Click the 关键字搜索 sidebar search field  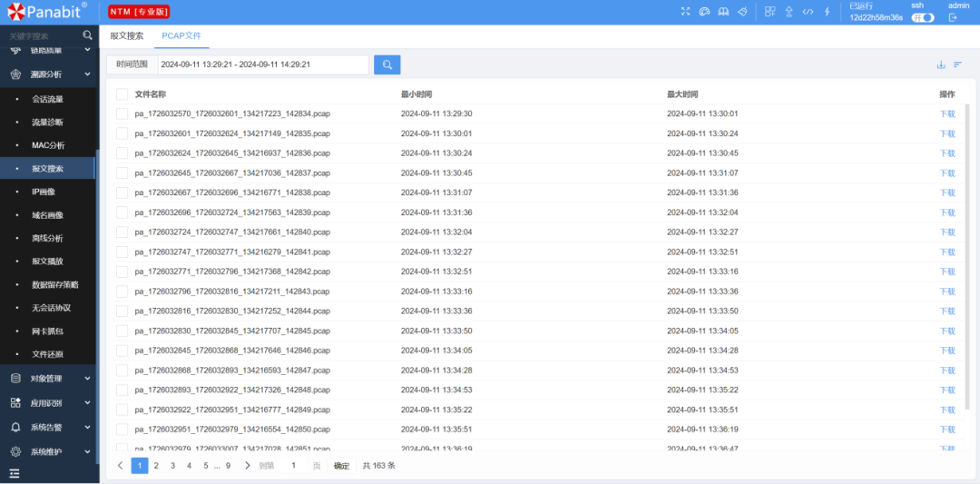43,35
